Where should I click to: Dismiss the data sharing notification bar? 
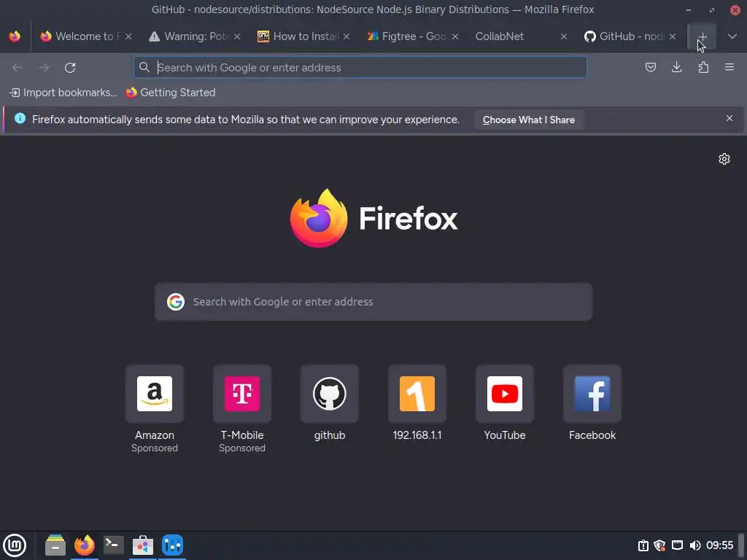(x=729, y=118)
